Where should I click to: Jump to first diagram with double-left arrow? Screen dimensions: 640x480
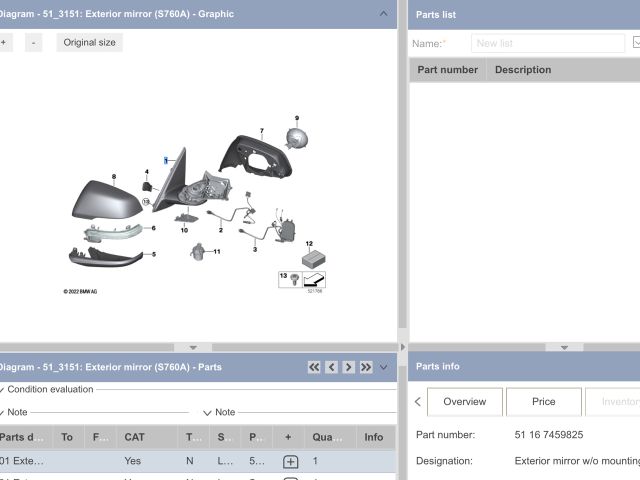(314, 367)
